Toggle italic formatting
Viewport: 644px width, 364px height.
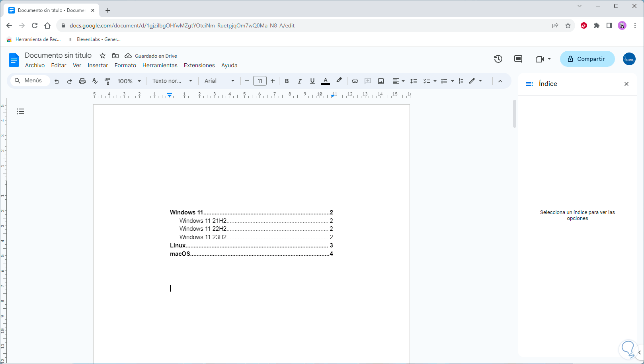click(299, 81)
